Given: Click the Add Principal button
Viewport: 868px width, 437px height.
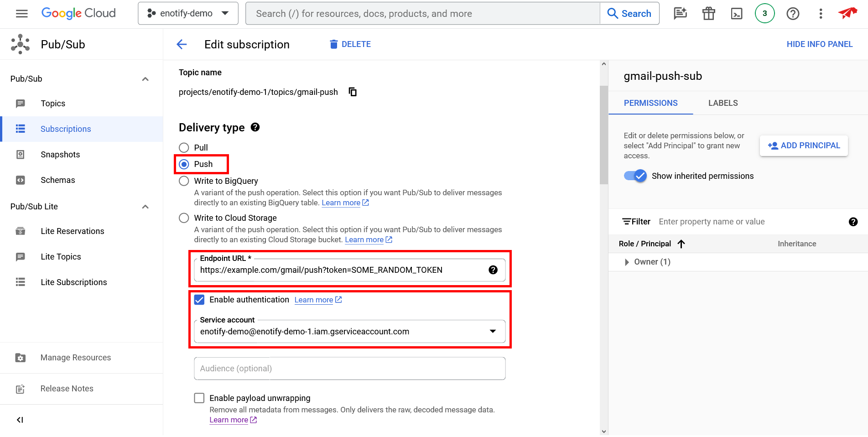Looking at the screenshot, I should point(804,146).
